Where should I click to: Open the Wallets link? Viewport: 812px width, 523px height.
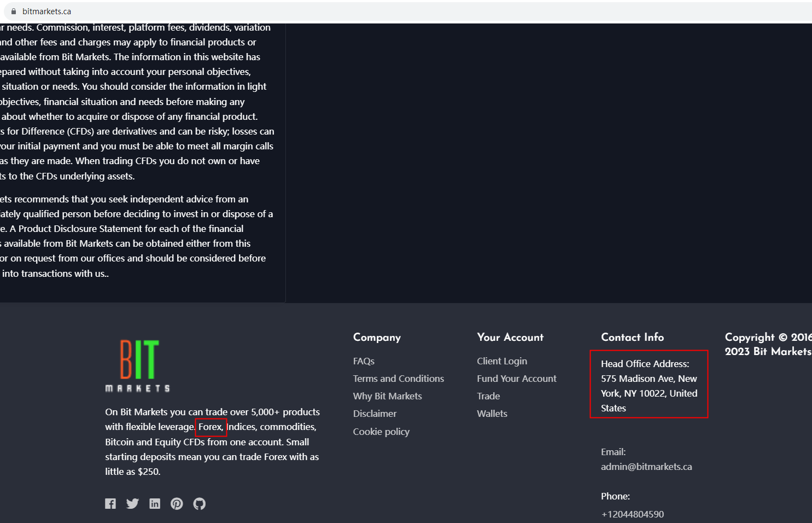pos(492,414)
